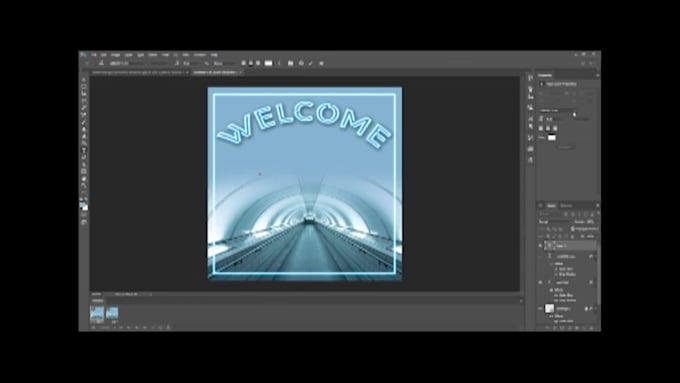Toggle visibility of Background layer

pyautogui.click(x=540, y=308)
